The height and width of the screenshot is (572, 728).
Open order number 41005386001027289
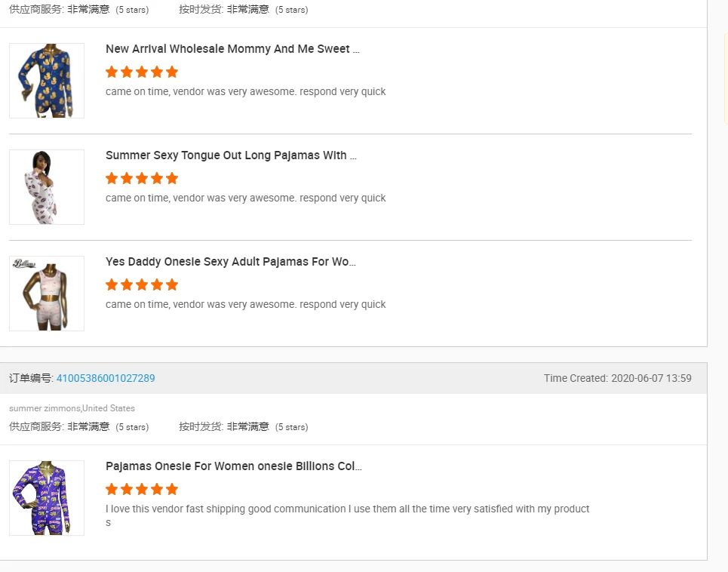coord(106,378)
